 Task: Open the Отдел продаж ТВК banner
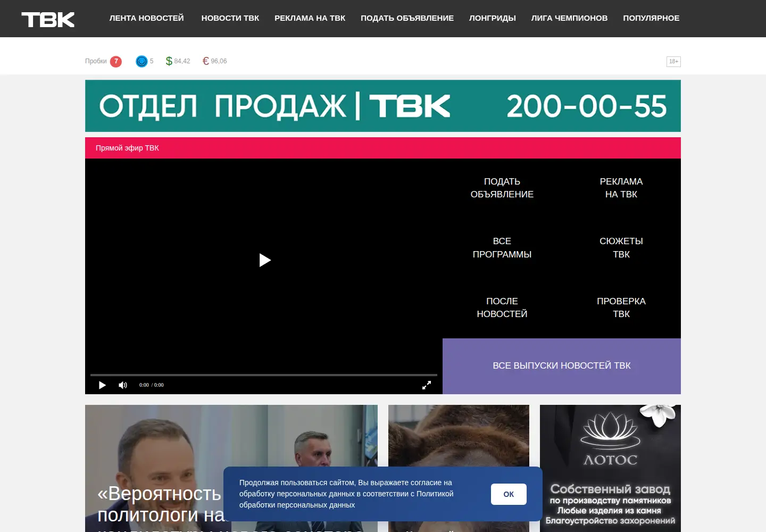[383, 106]
